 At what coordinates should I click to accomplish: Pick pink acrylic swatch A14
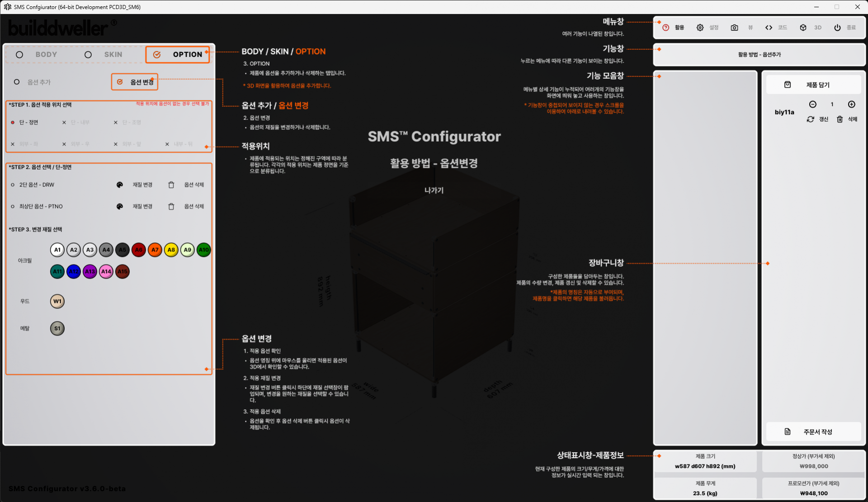[106, 272]
